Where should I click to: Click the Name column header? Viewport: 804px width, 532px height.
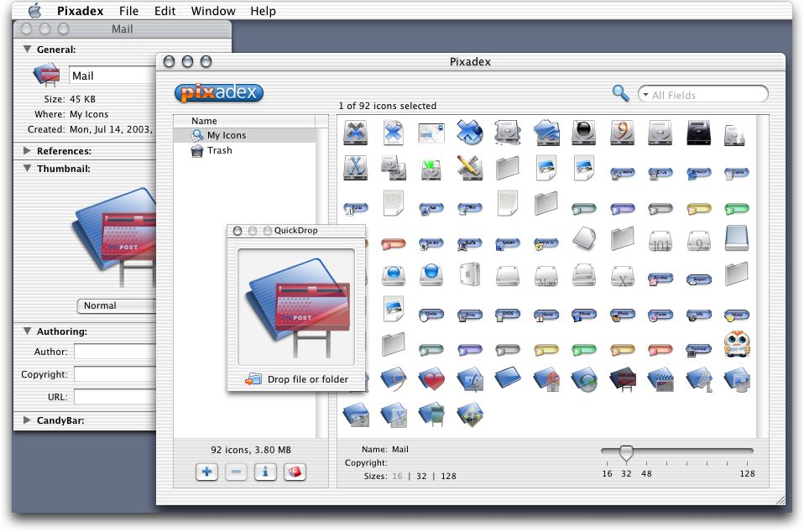coord(244,121)
